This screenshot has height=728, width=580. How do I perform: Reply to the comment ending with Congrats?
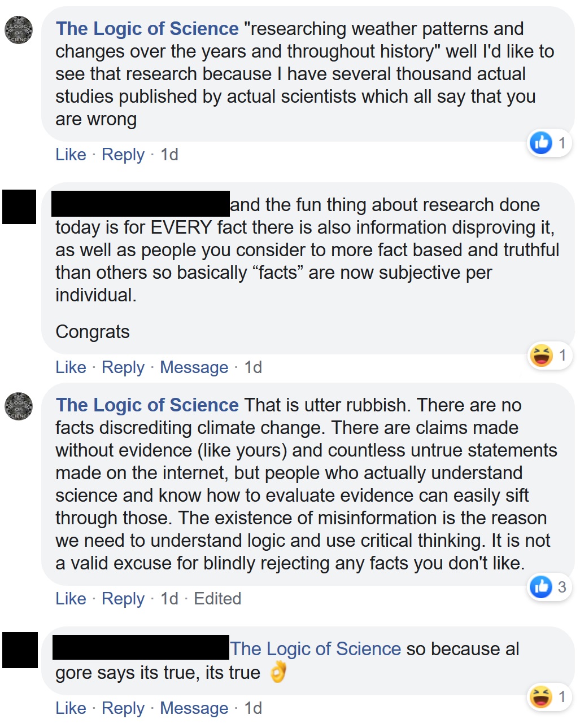[123, 367]
